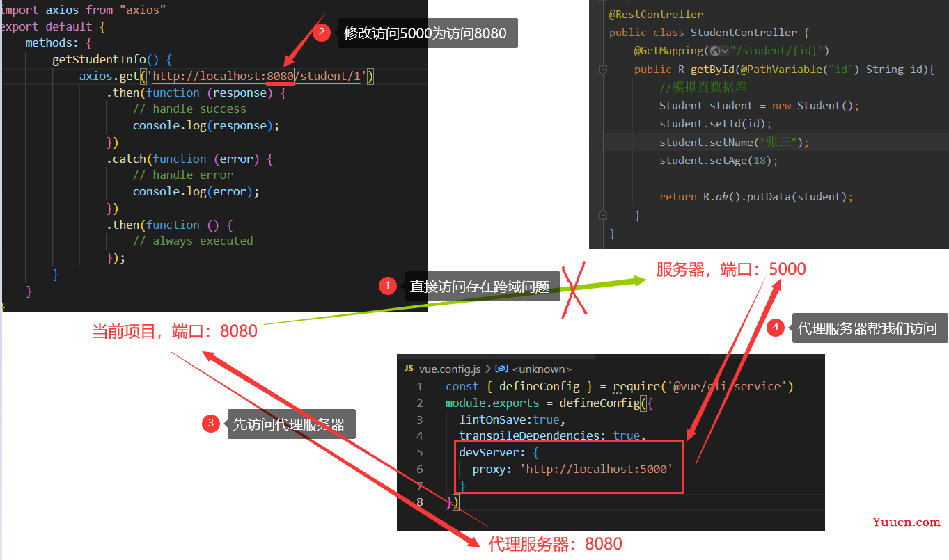Click the red circle numbered 4
Viewport: 949px width, 560px height.
(776, 327)
